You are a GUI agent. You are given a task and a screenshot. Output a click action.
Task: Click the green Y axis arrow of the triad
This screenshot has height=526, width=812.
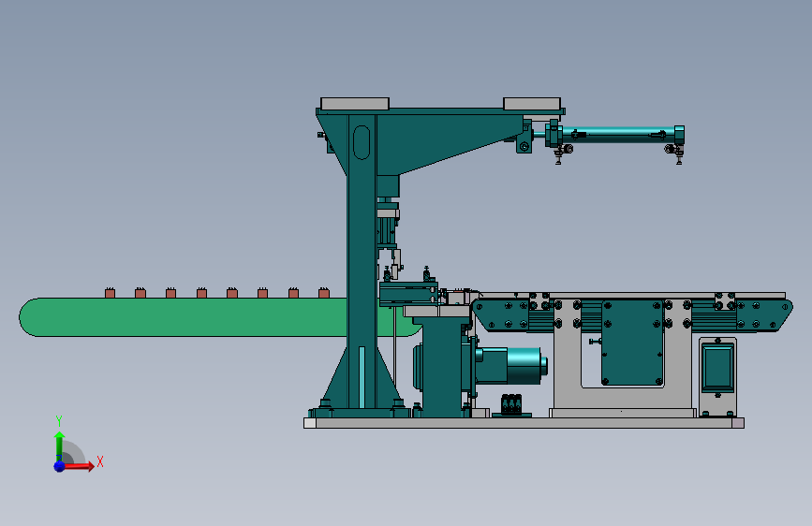[60, 446]
